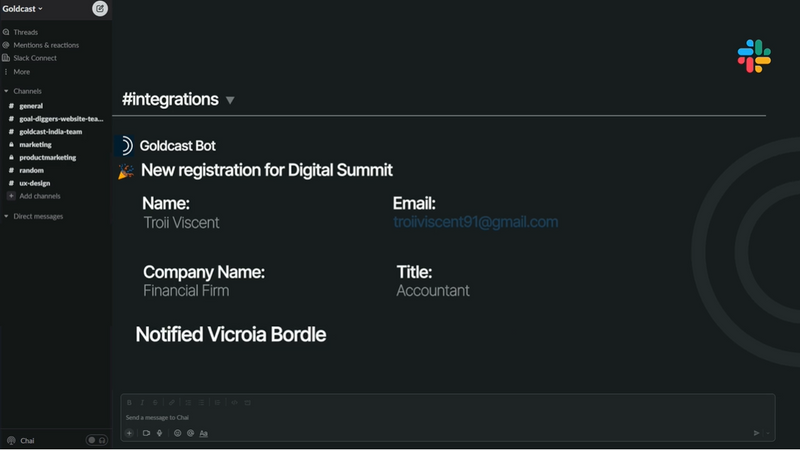Image resolution: width=800 pixels, height=450 pixels.
Task: Toggle bold formatting in composer
Action: click(x=129, y=402)
